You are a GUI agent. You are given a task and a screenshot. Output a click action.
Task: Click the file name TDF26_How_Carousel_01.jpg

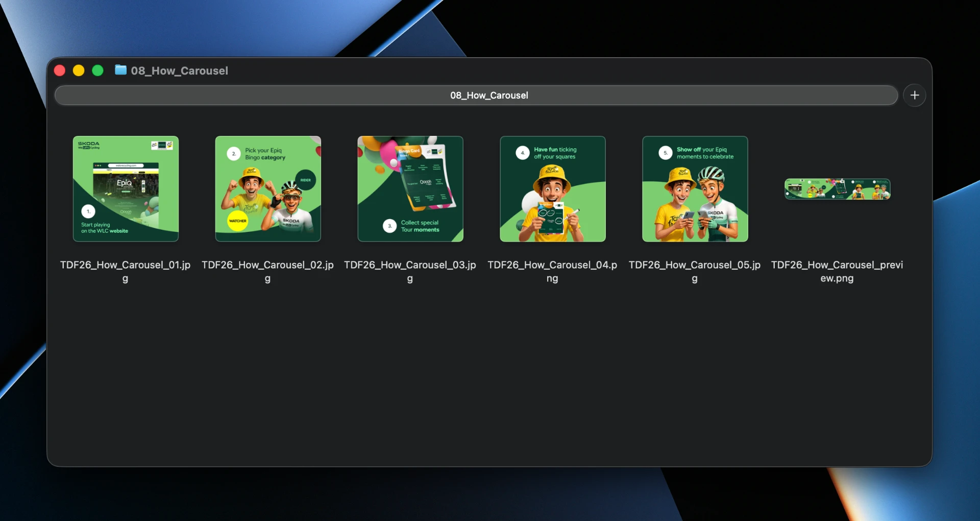coord(126,272)
